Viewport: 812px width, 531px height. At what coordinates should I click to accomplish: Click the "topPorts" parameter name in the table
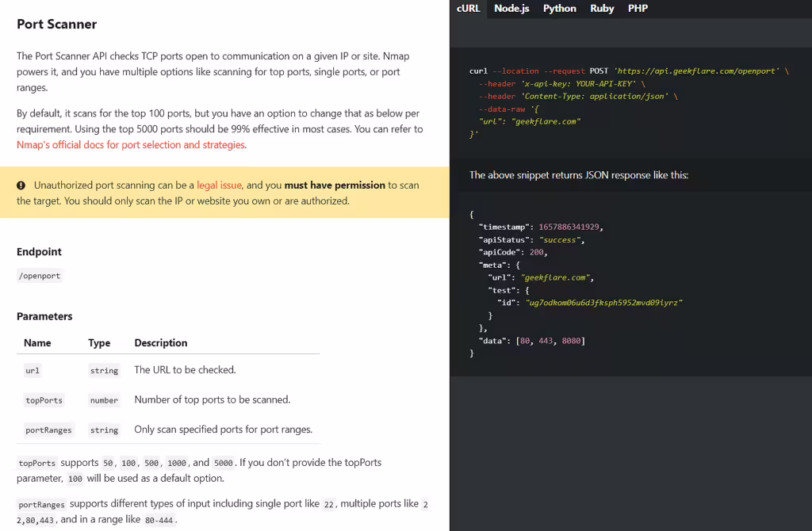[x=44, y=400]
